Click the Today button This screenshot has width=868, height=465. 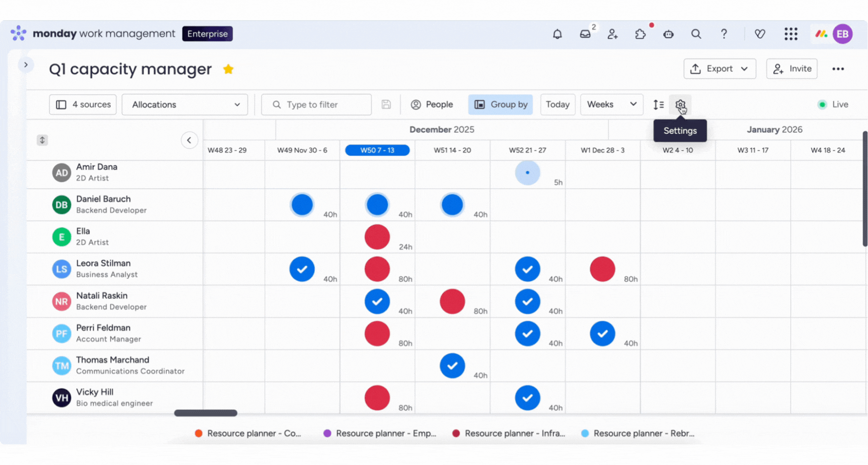(557, 105)
